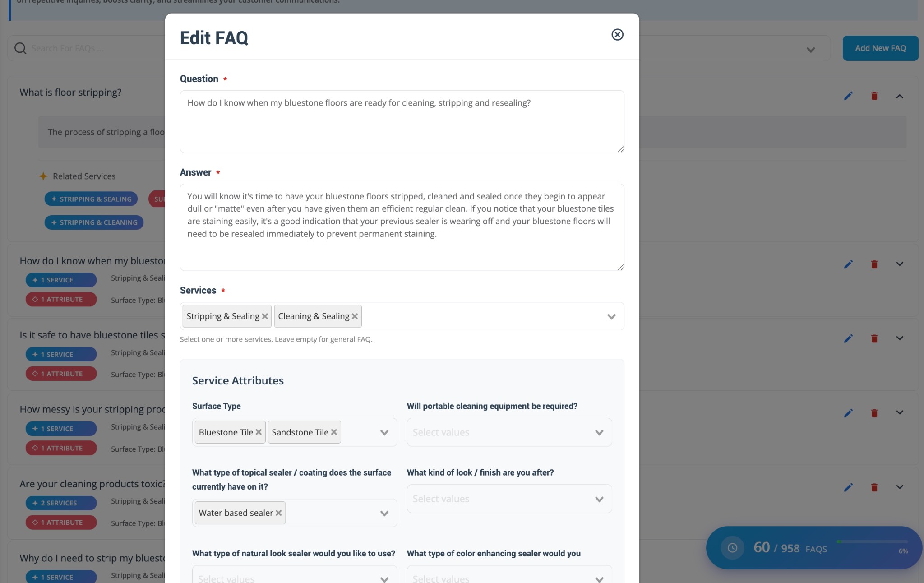
Task: Remove the Sandstone Tile chip using X
Action: click(333, 432)
